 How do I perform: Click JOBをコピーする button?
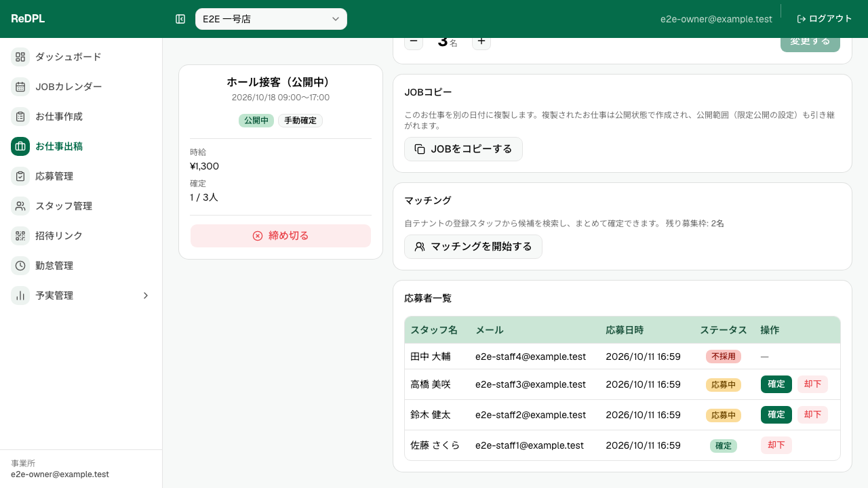click(x=463, y=149)
